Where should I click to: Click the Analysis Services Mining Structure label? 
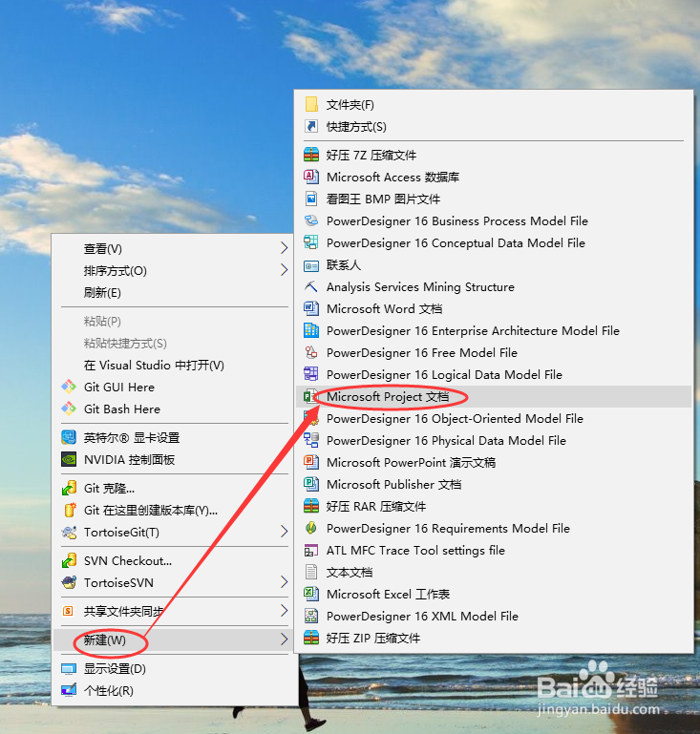(420, 287)
